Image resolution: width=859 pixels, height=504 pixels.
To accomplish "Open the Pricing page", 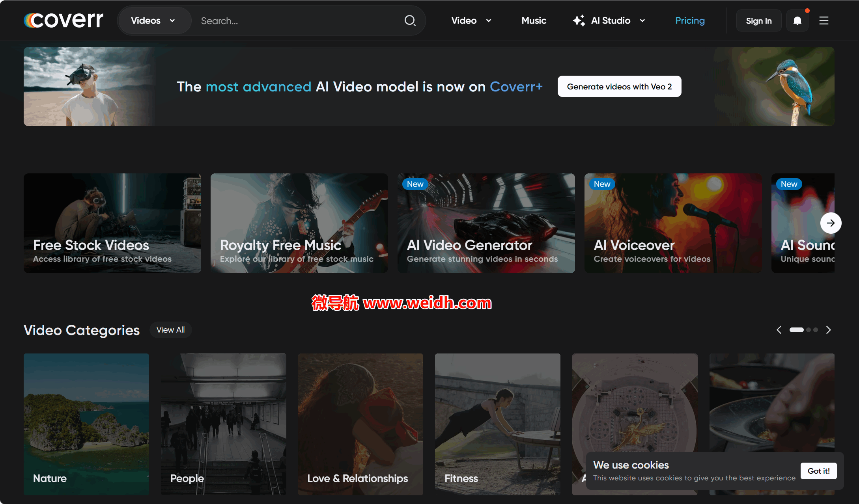I will click(690, 20).
